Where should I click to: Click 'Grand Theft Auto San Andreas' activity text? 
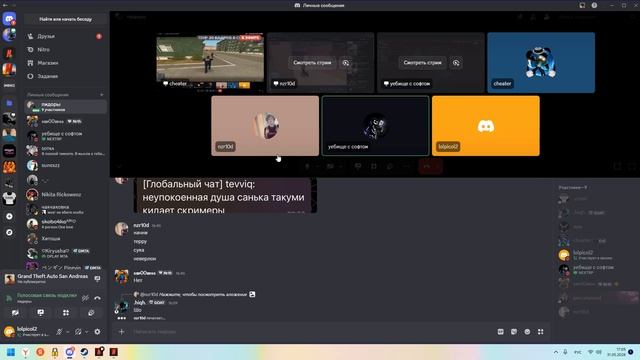52,276
